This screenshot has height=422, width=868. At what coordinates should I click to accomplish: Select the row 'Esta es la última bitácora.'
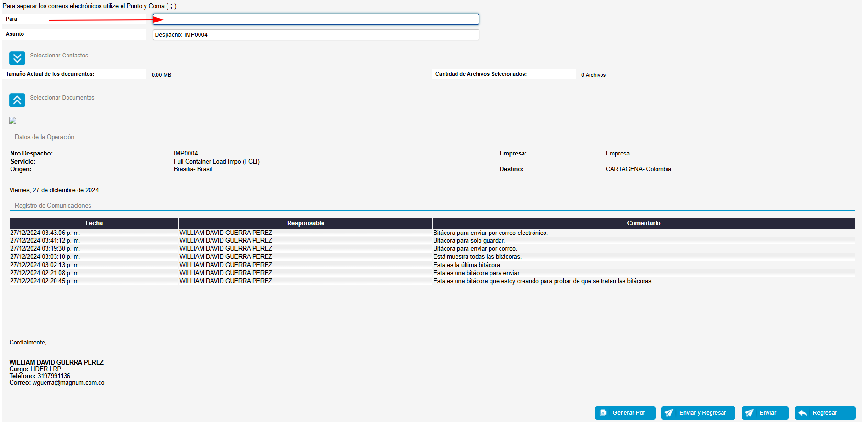(467, 265)
